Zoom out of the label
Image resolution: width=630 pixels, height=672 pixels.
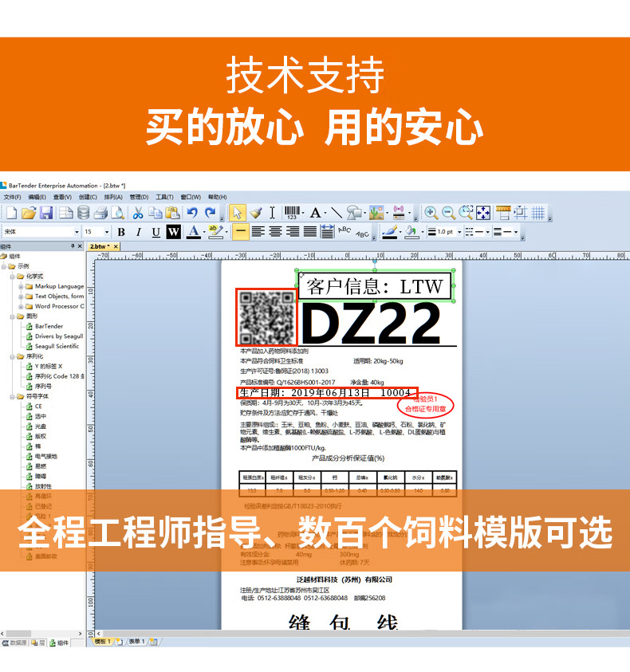coord(448,213)
